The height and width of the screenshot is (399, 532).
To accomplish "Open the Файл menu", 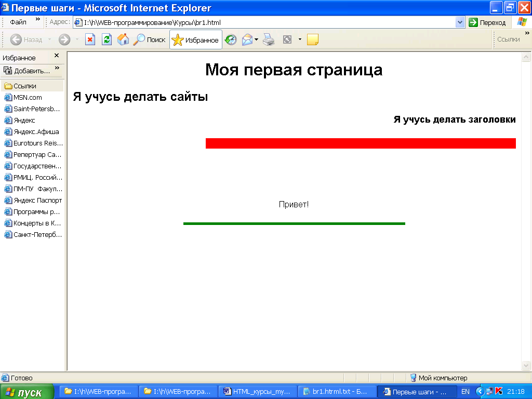I will 18,22.
